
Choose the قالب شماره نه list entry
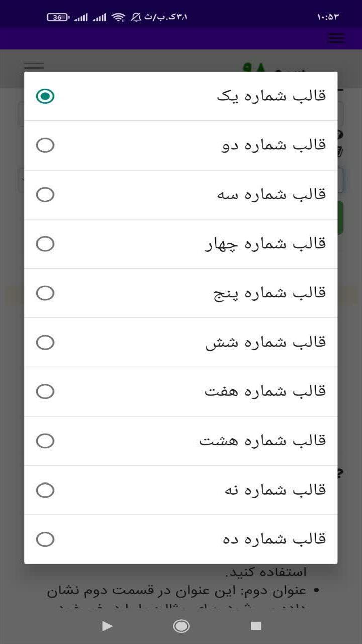tap(181, 491)
